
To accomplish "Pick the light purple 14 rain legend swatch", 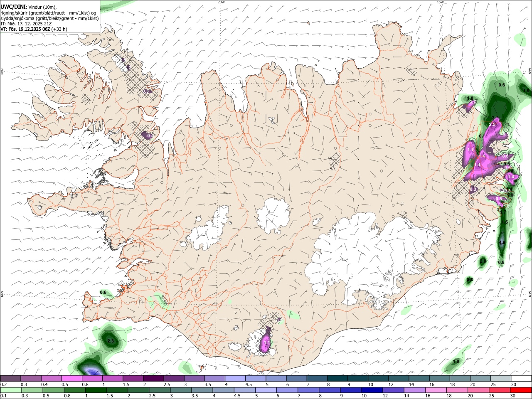I will 414,390.
